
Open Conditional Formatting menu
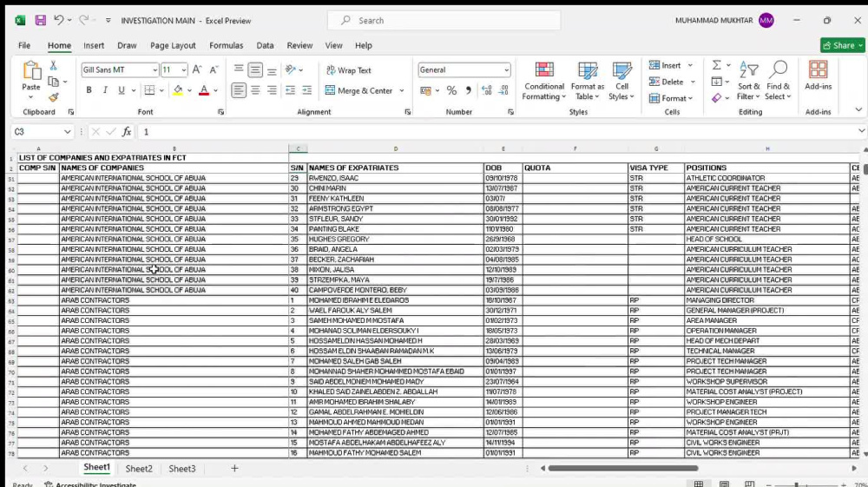(x=544, y=82)
